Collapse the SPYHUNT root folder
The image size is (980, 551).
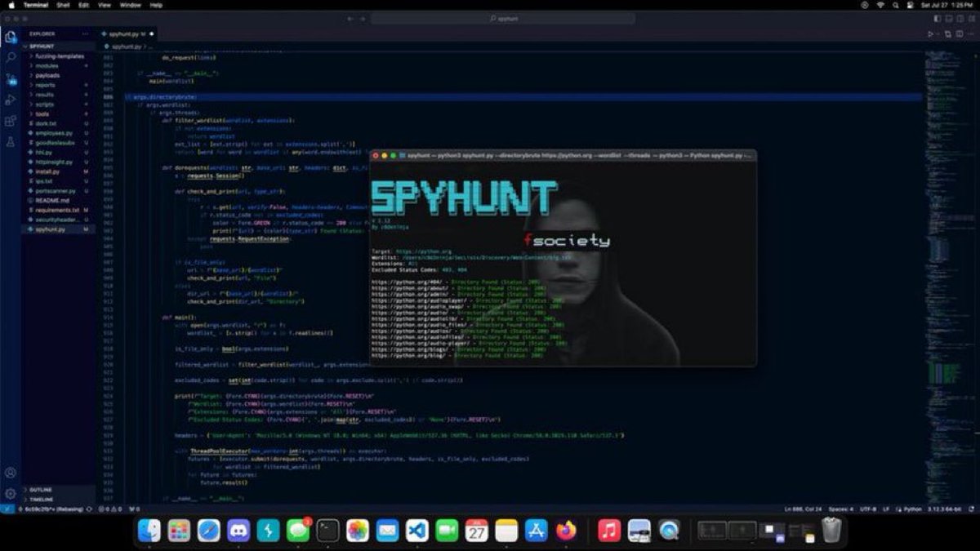[x=57, y=47]
